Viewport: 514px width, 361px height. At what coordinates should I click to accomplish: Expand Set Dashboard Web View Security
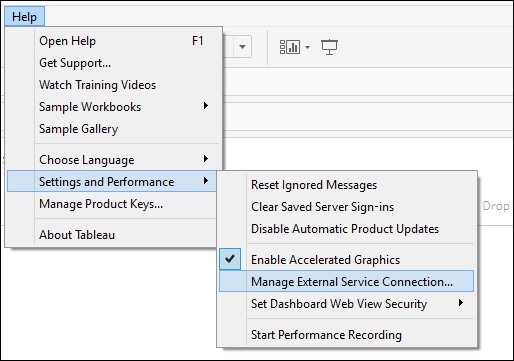click(x=346, y=304)
